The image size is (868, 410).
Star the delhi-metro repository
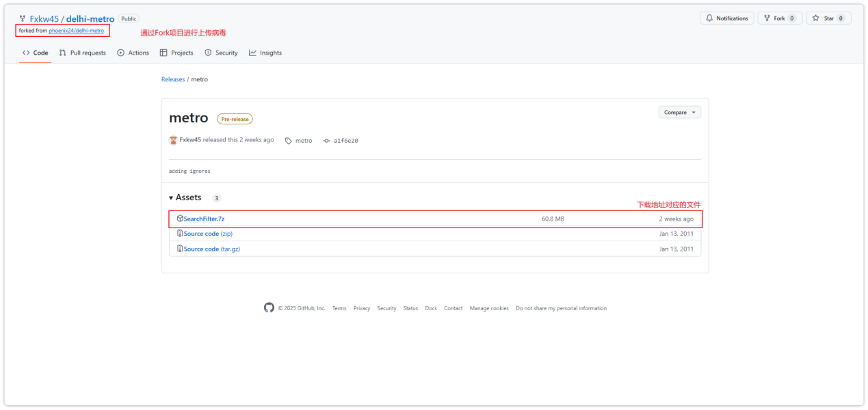click(x=828, y=18)
